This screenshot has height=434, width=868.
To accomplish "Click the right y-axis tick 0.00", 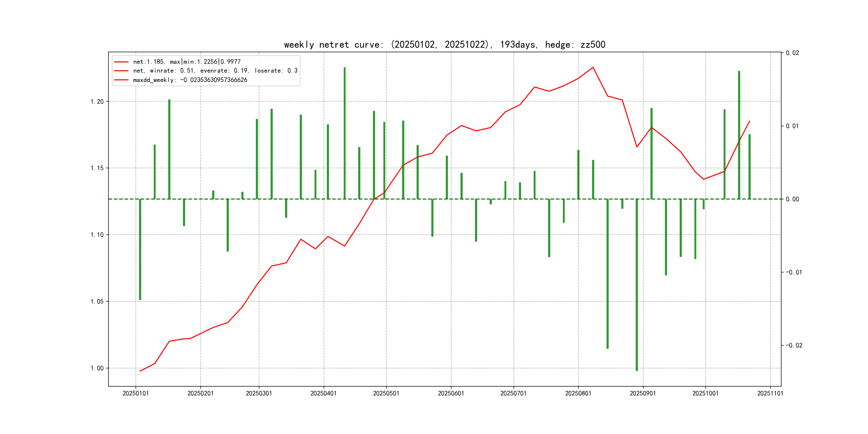I will 792,199.
